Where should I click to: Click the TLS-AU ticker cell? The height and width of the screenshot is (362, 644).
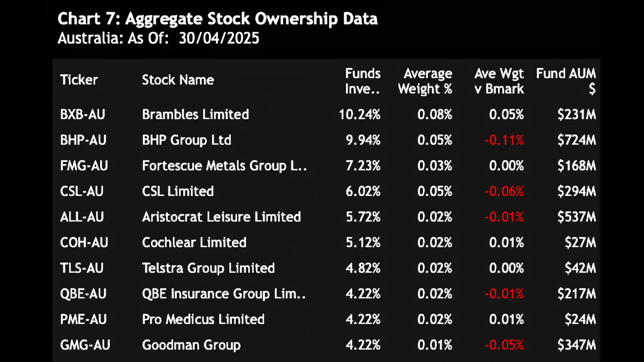[82, 268]
